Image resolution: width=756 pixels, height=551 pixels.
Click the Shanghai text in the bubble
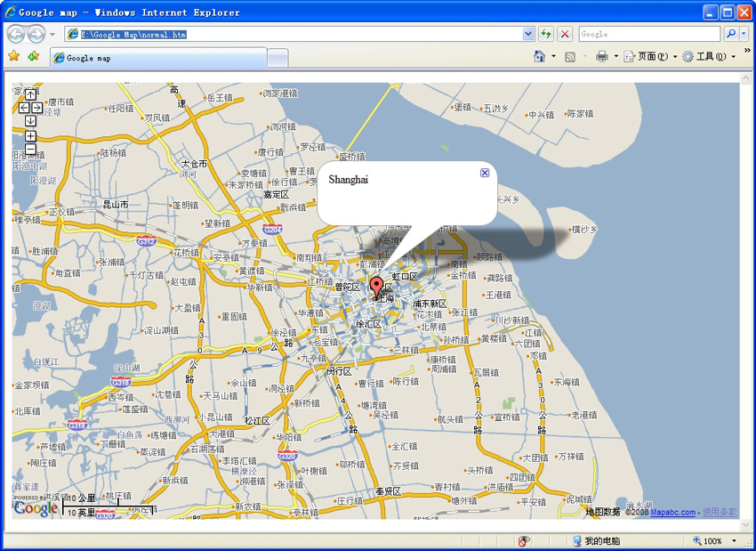[348, 180]
